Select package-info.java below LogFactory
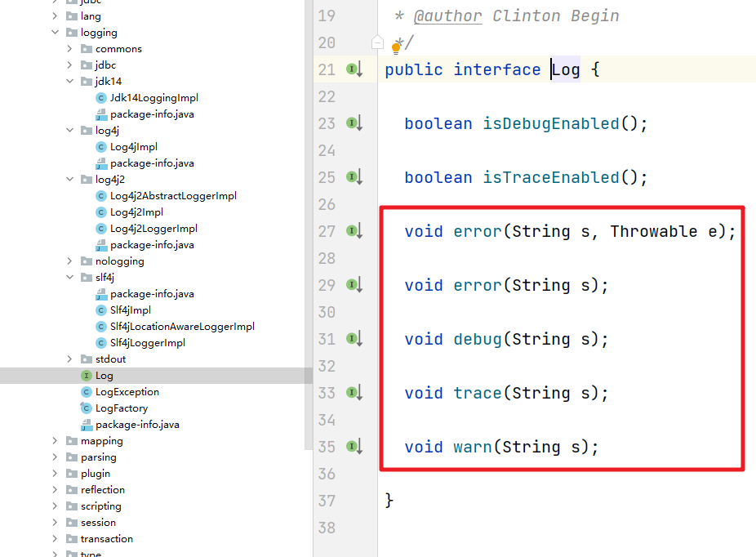This screenshot has width=756, height=557. pos(137,425)
